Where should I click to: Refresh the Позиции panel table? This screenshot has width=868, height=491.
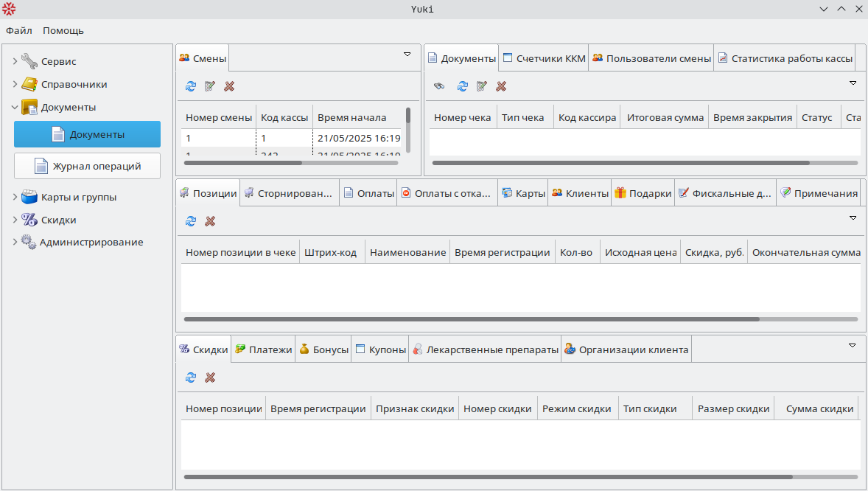[191, 221]
